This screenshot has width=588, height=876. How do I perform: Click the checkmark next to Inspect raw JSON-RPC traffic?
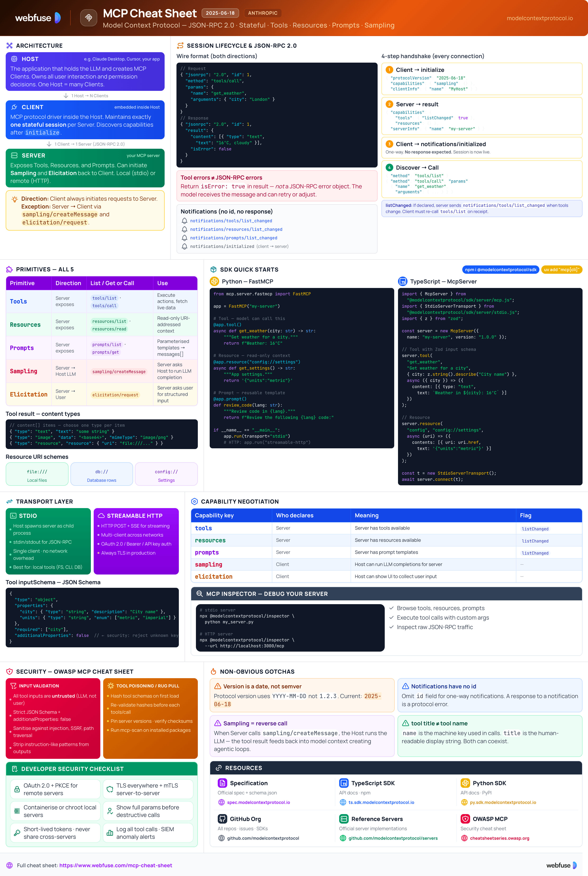click(391, 627)
